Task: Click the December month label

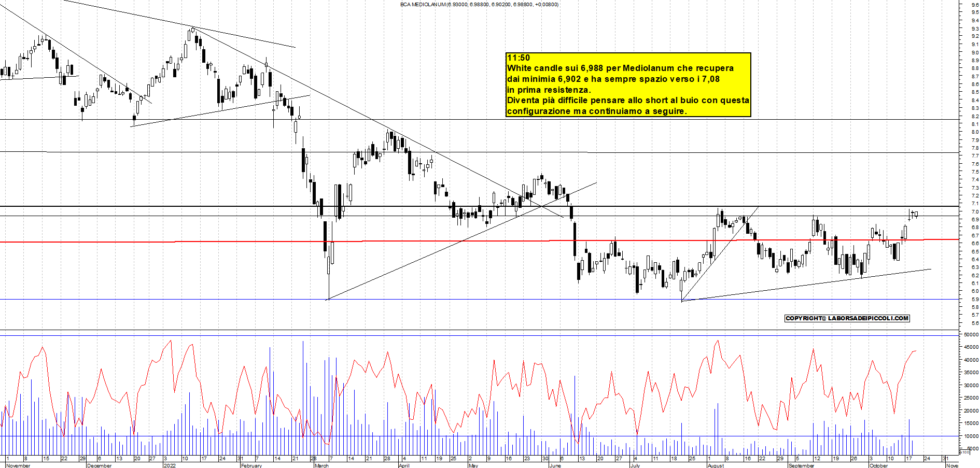Action: pyautogui.click(x=99, y=465)
